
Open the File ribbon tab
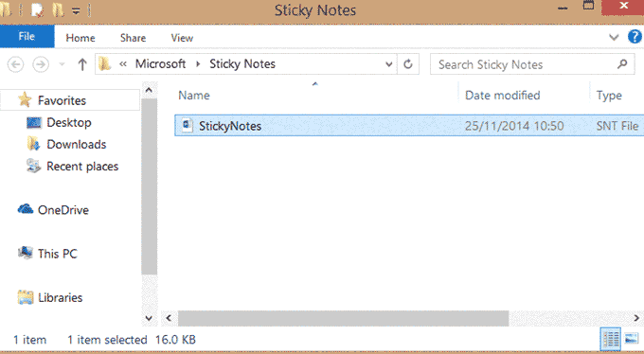(x=27, y=37)
